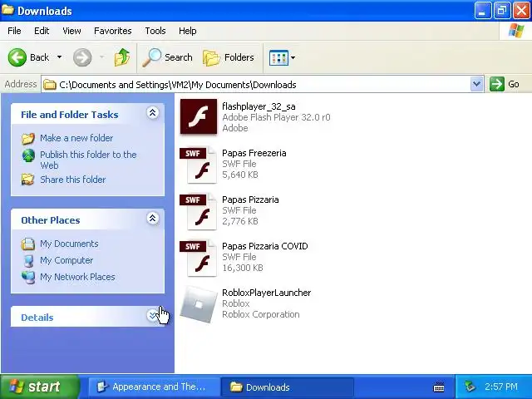Click the system tray network icon

470,387
